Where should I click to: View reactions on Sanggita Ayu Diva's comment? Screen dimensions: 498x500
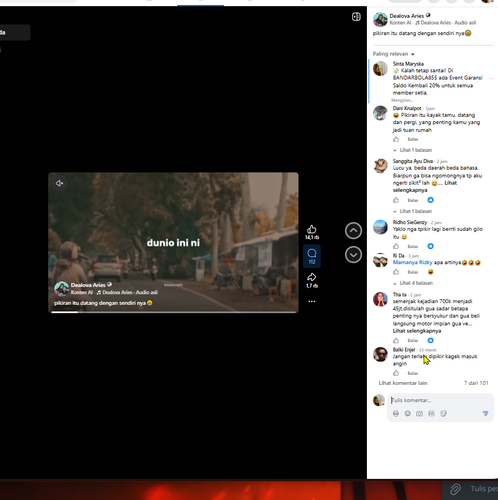point(430,200)
